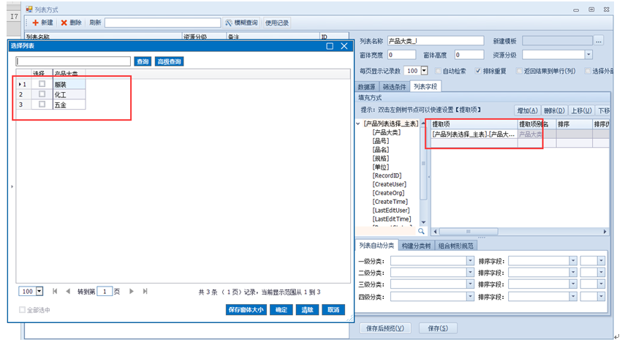Check the box for 服装 row
644x345 pixels.
pos(42,84)
